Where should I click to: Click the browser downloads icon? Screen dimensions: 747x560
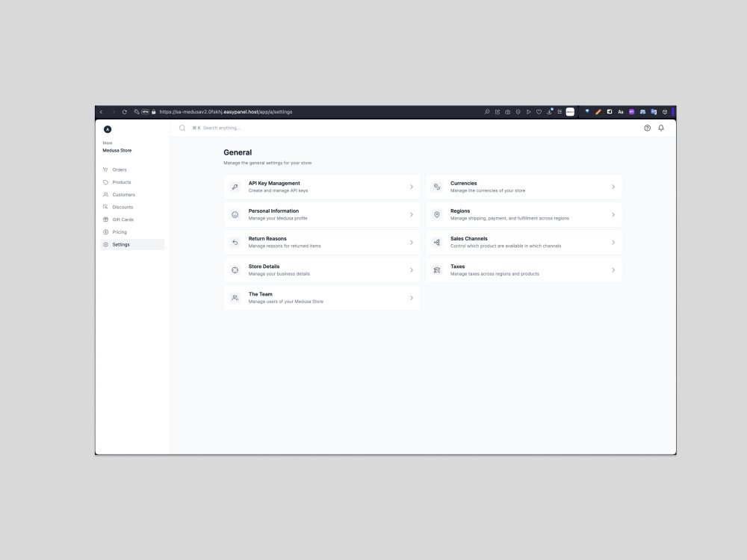coord(549,112)
